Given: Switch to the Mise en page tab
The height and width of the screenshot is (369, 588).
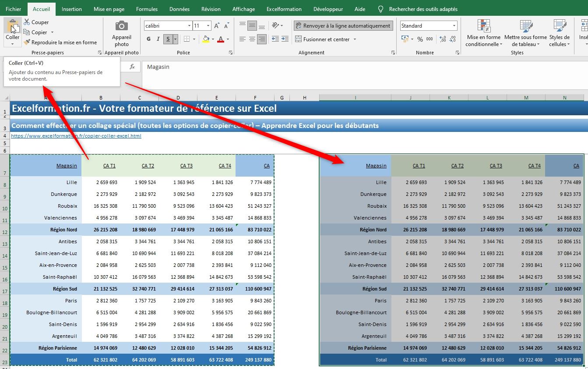Looking at the screenshot, I should [109, 9].
